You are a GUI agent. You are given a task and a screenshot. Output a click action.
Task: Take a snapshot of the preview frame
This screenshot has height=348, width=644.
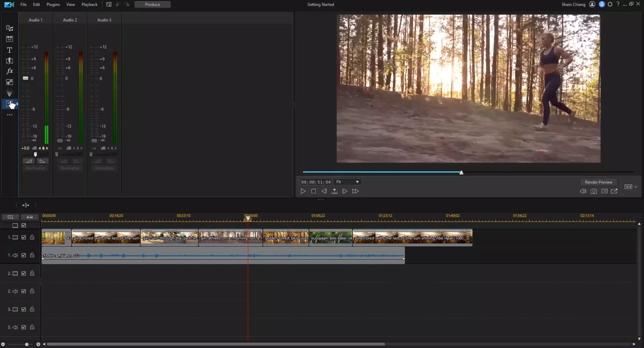pyautogui.click(x=594, y=191)
